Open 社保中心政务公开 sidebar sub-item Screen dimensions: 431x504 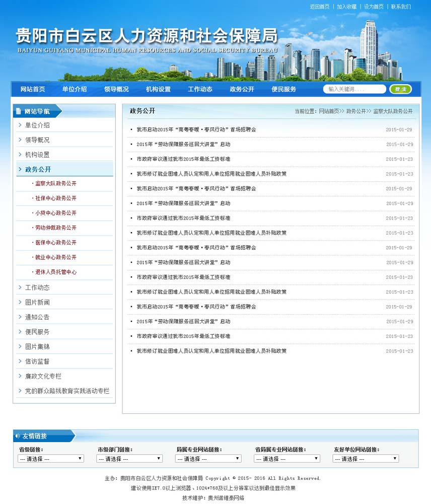coord(56,198)
